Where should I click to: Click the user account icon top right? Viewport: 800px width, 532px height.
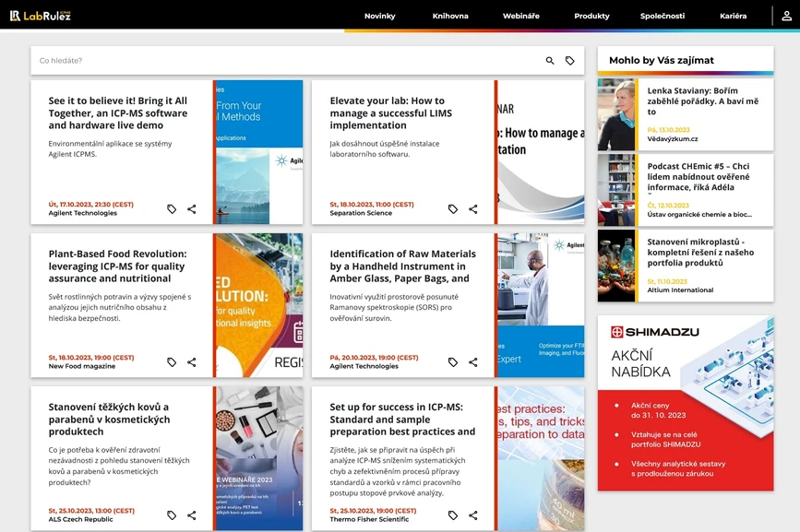pyautogui.click(x=785, y=15)
